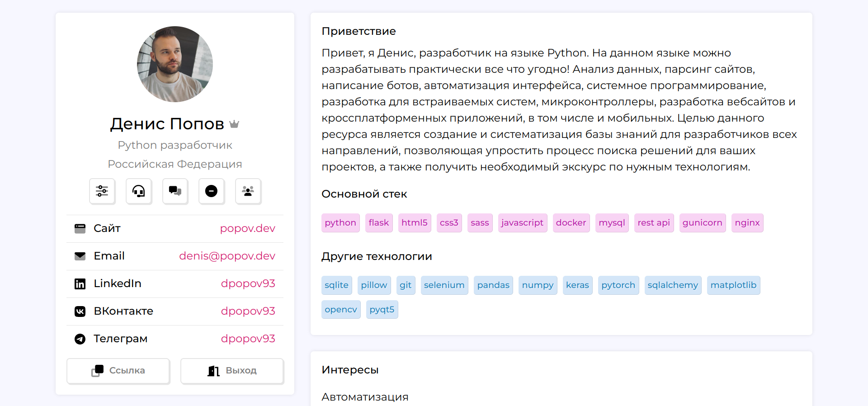Click the ВКонтакте logo icon
The image size is (868, 406).
point(80,312)
